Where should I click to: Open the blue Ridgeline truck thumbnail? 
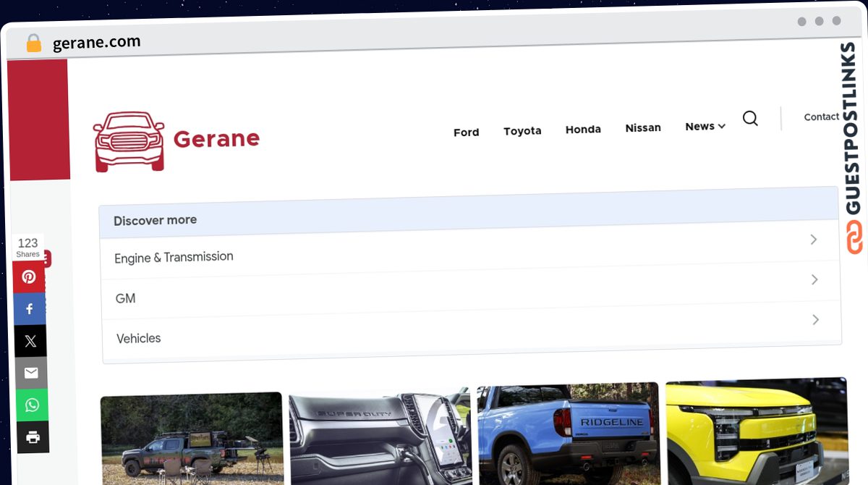coord(569,433)
